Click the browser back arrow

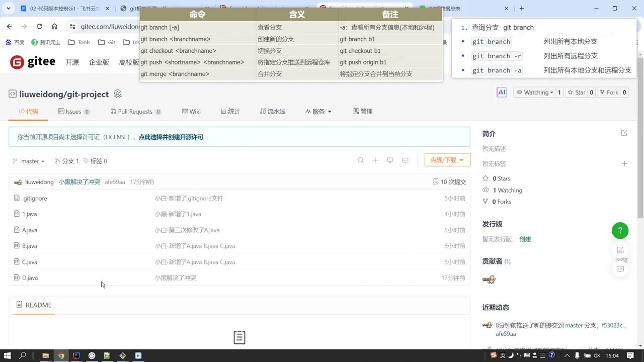click(x=9, y=26)
